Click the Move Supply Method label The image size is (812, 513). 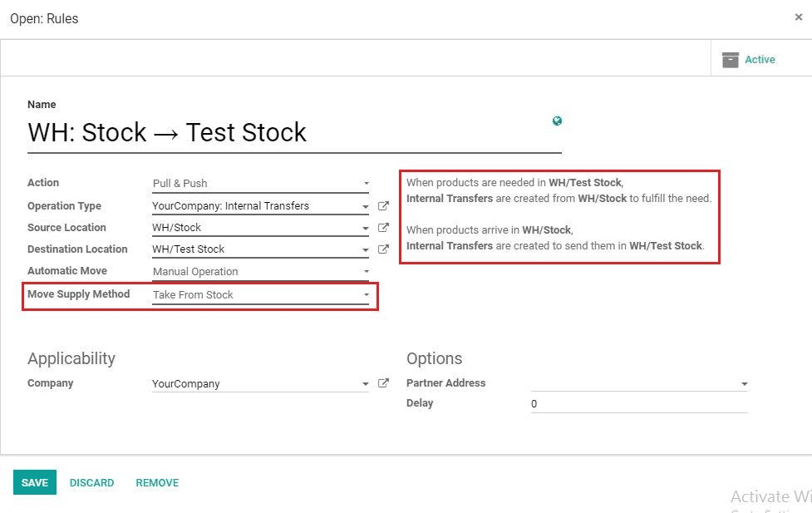point(79,293)
